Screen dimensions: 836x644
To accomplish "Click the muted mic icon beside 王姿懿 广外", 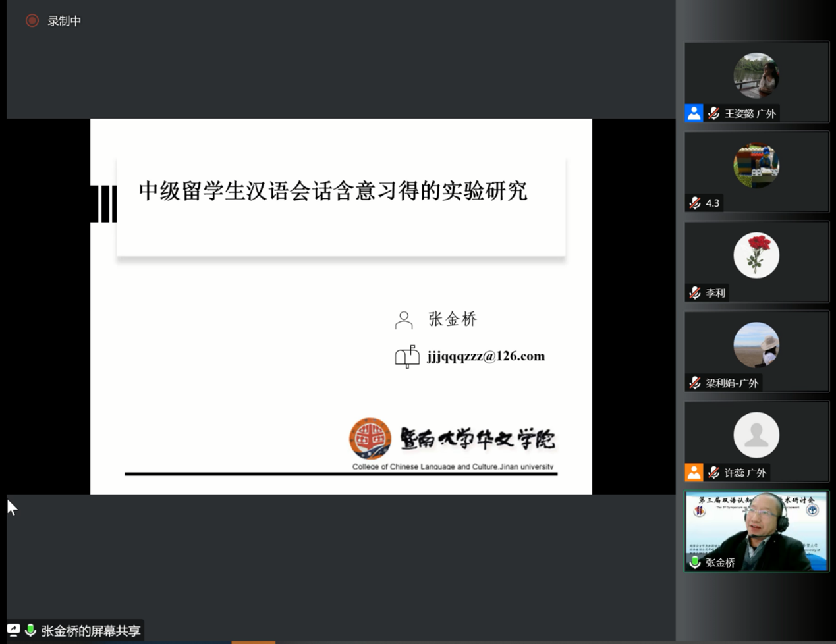I will 714,113.
